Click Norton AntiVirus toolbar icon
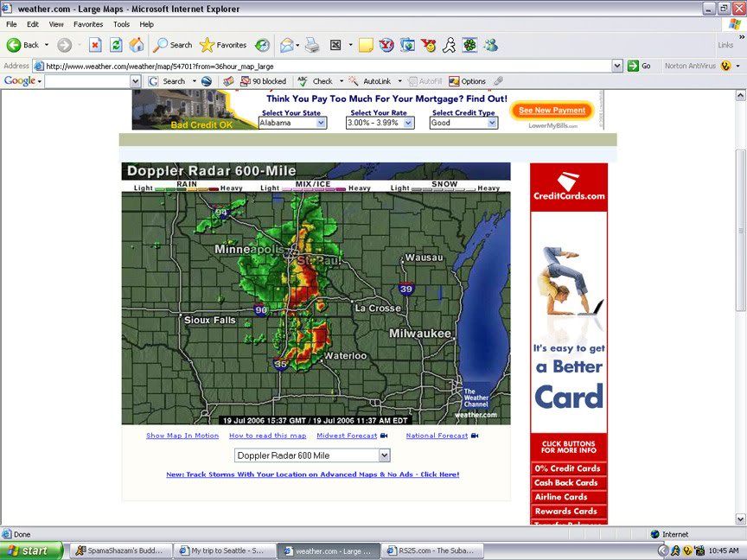 [x=725, y=66]
